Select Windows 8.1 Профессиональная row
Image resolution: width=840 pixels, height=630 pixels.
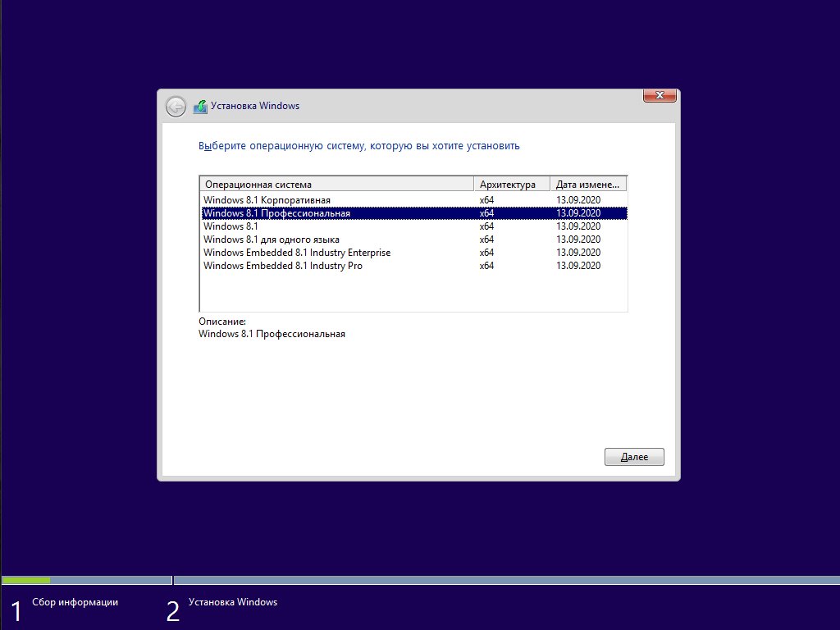[x=276, y=213]
